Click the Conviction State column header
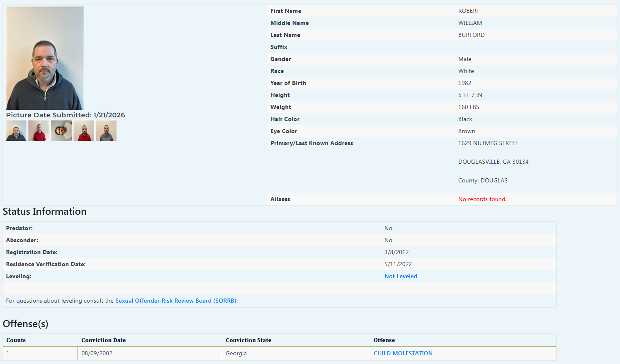 [x=248, y=340]
